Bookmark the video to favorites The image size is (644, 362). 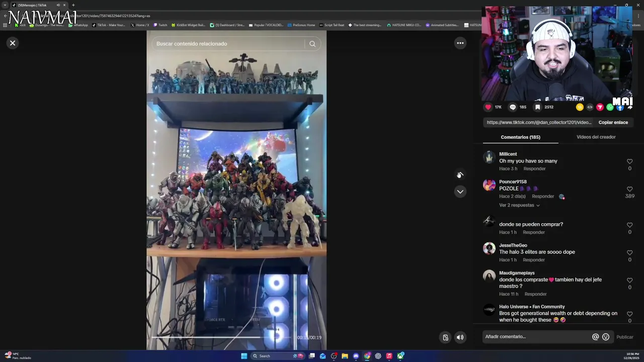coord(537,107)
